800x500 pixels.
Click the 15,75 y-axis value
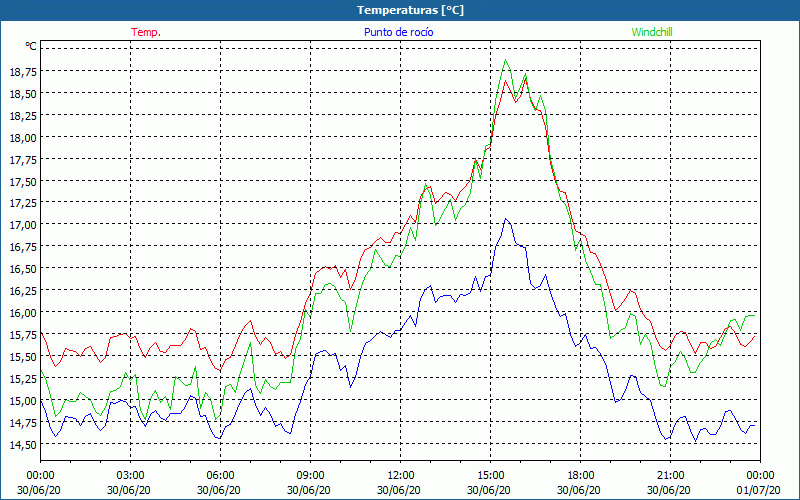click(x=23, y=334)
